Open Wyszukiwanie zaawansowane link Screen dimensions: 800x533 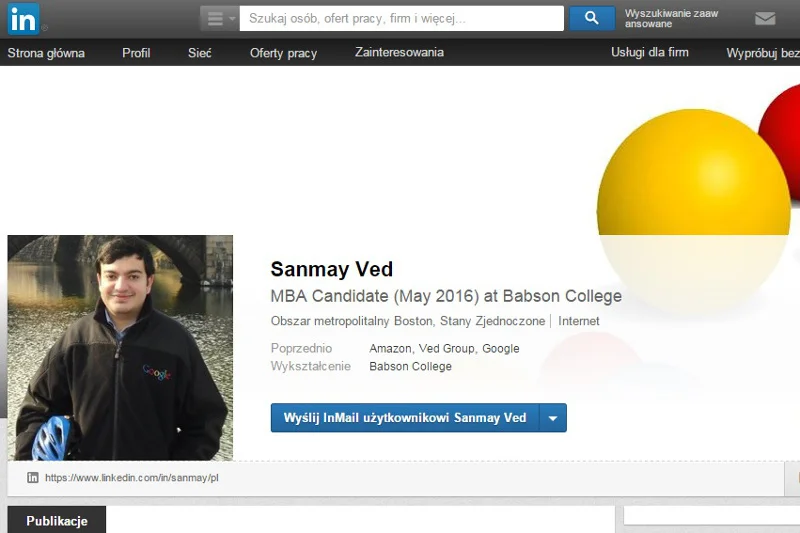point(671,18)
